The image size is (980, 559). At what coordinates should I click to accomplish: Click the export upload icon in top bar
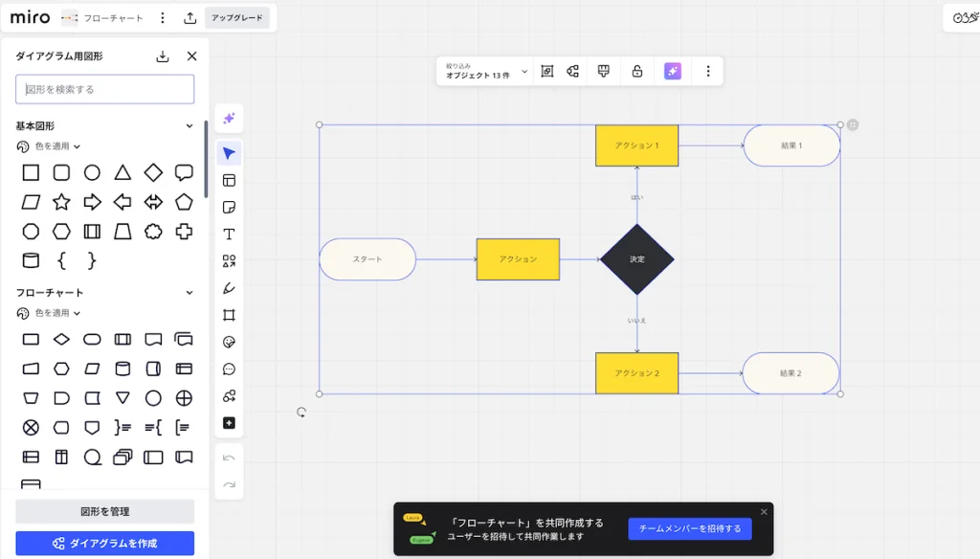pos(190,18)
